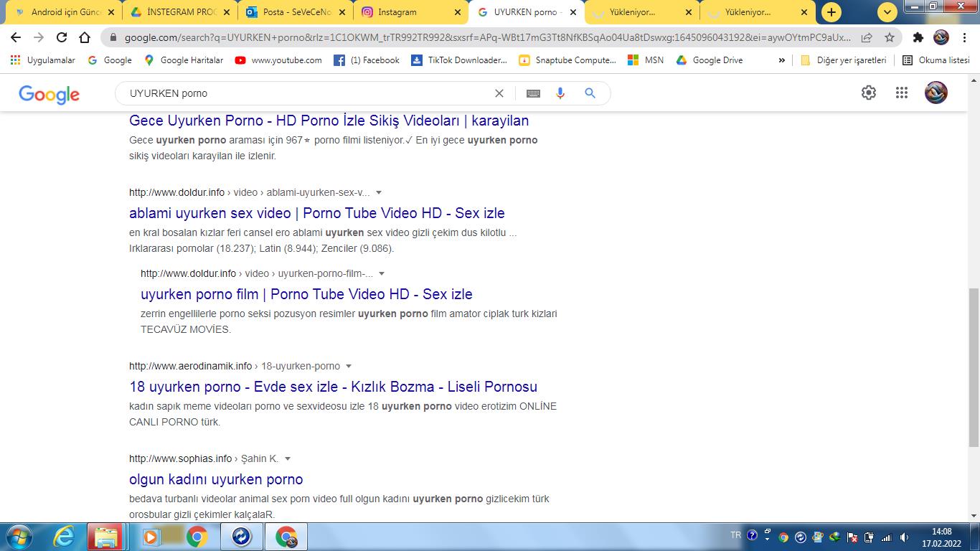
Task: Open the tab search chevron menu
Action: [x=887, y=12]
